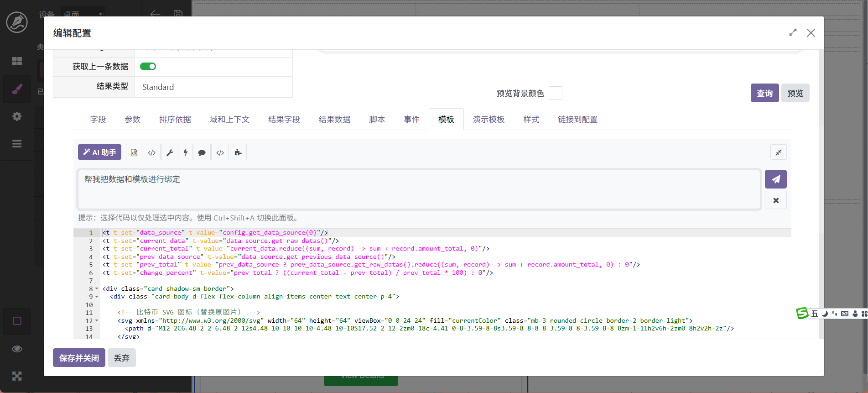Send the AI prompt with paper plane button
The height and width of the screenshot is (393, 868).
(x=775, y=179)
